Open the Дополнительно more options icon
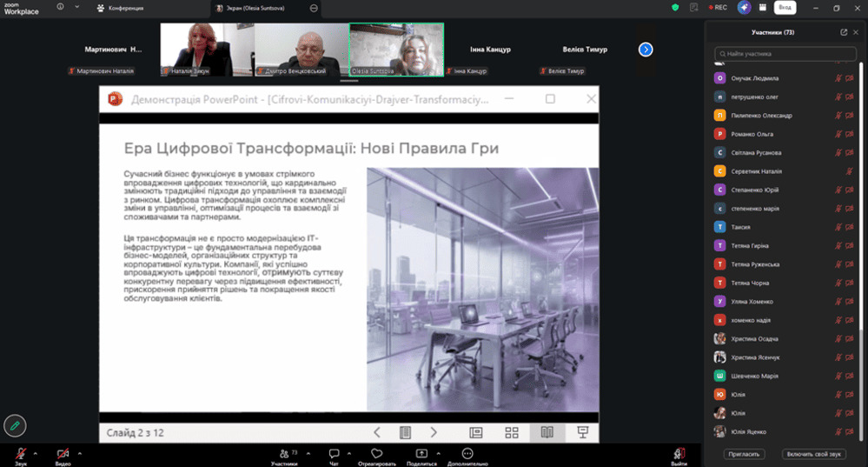This screenshot has height=467, width=868. [x=467, y=454]
